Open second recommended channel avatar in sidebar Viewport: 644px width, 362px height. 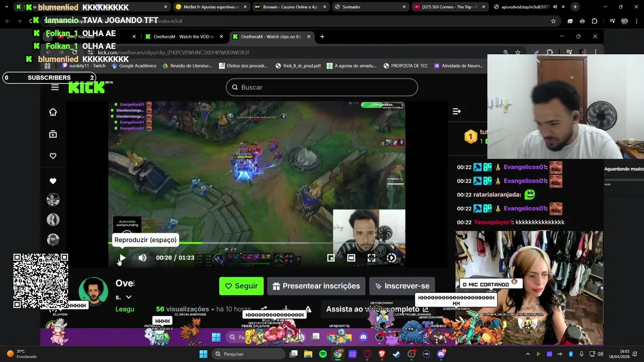pyautogui.click(x=53, y=220)
